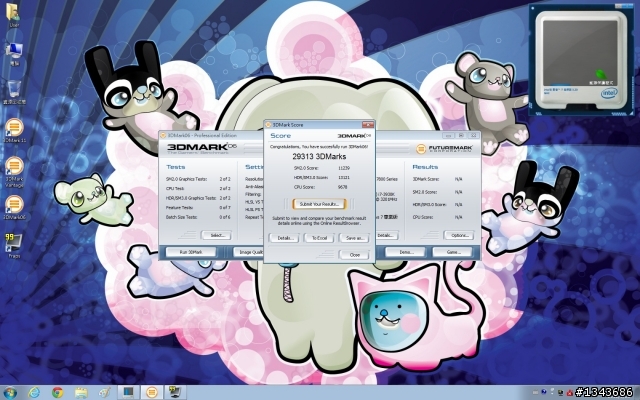Click Submit Your Results button
Screen dimensions: 640x400
click(x=319, y=204)
